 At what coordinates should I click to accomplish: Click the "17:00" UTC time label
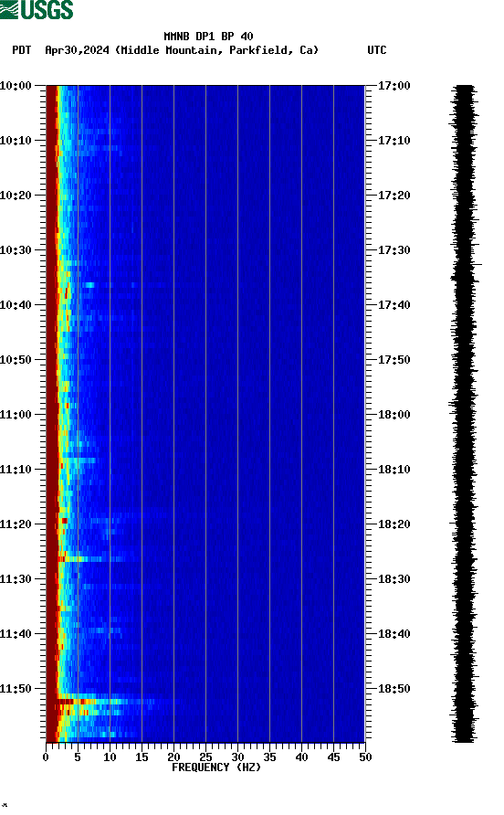(394, 85)
